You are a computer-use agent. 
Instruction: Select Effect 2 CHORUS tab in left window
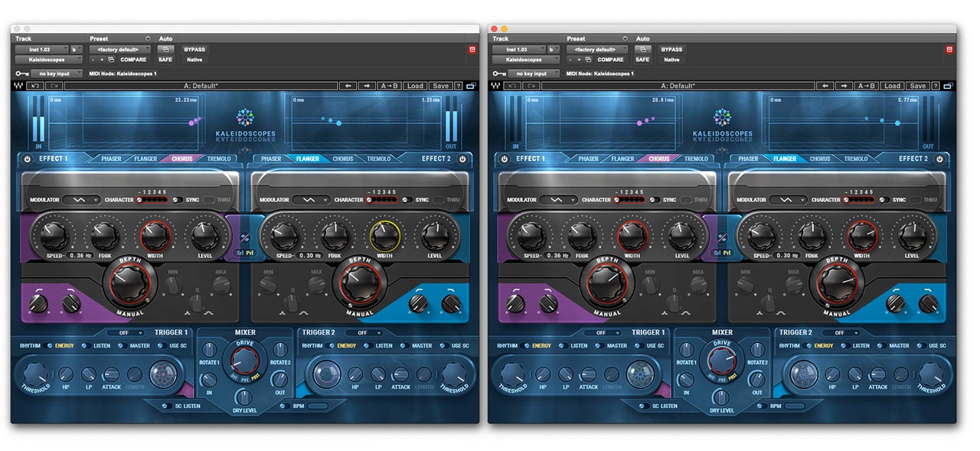click(x=343, y=159)
